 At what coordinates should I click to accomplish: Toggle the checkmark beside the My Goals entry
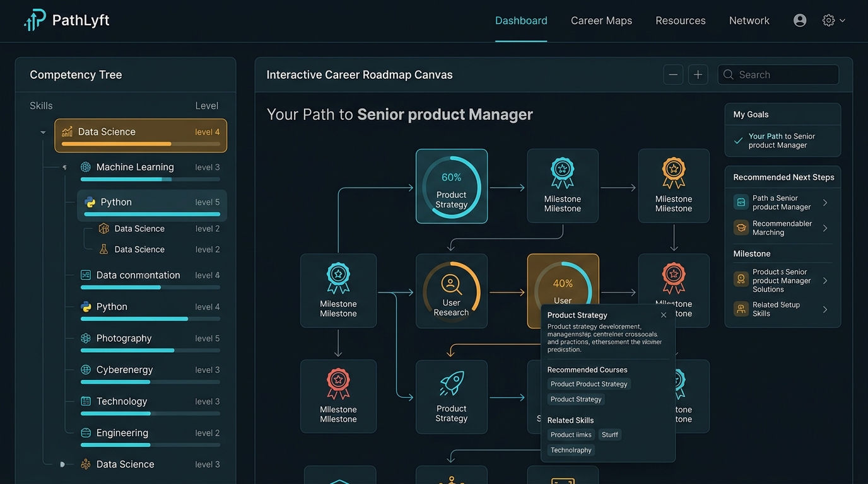[x=738, y=141]
